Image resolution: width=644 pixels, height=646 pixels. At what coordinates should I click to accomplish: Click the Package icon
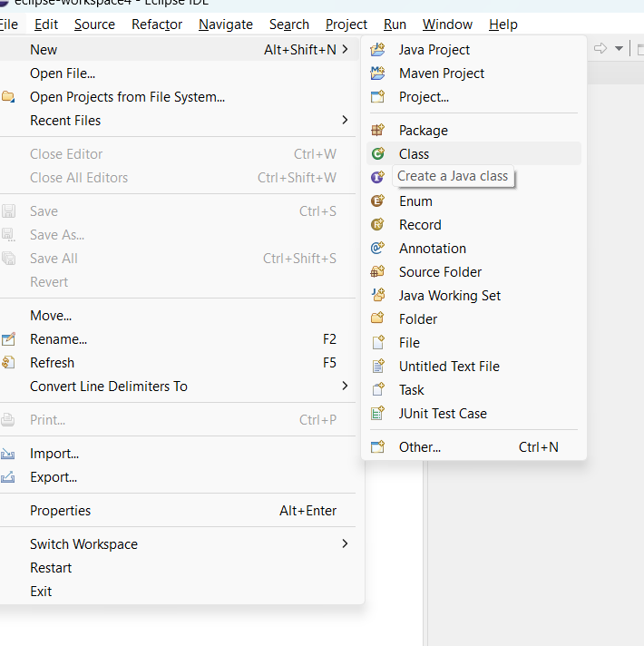tap(377, 130)
